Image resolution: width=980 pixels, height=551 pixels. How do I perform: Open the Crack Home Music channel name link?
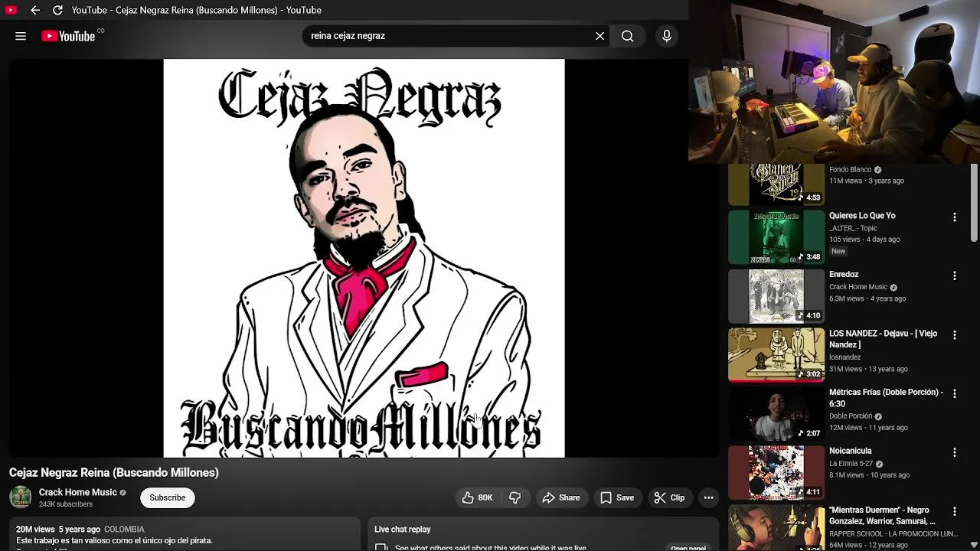[78, 492]
